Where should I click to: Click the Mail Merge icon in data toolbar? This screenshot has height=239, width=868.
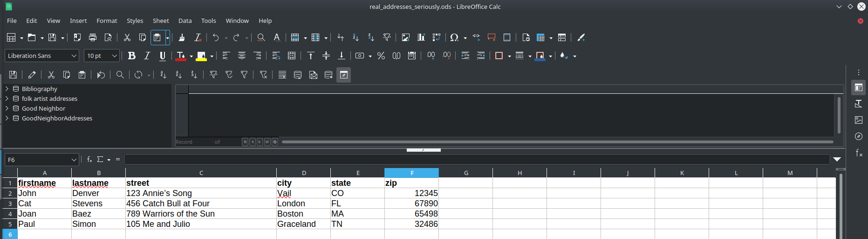(314, 75)
